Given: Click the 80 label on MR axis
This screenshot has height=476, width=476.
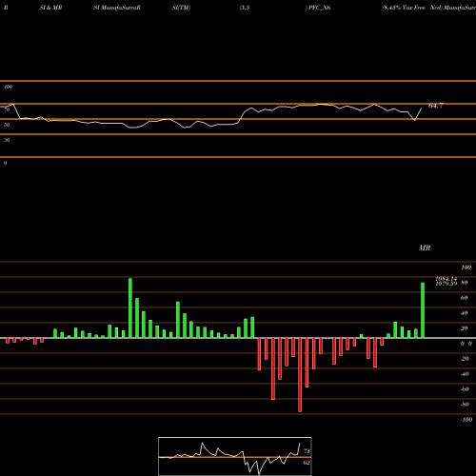Looking at the screenshot, I should [x=465, y=283].
